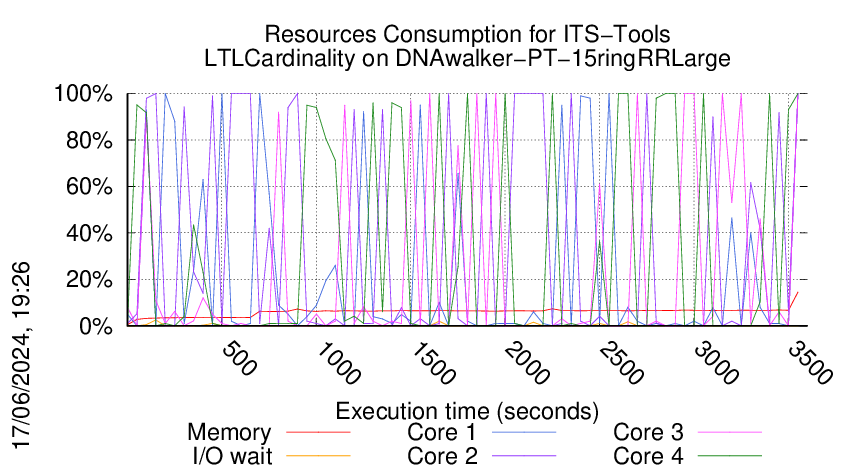Viewport: 850px width, 475px height.
Task: Click the 2500 x-axis tick label
Action: tap(621, 363)
